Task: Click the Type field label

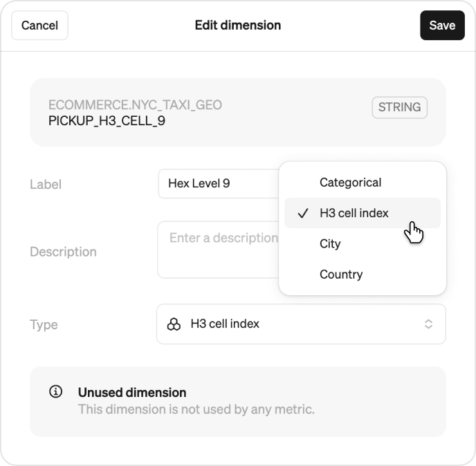Action: pyautogui.click(x=44, y=325)
